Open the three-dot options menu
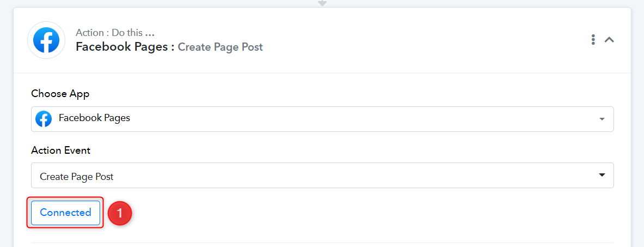This screenshot has height=247, width=644. click(x=593, y=40)
